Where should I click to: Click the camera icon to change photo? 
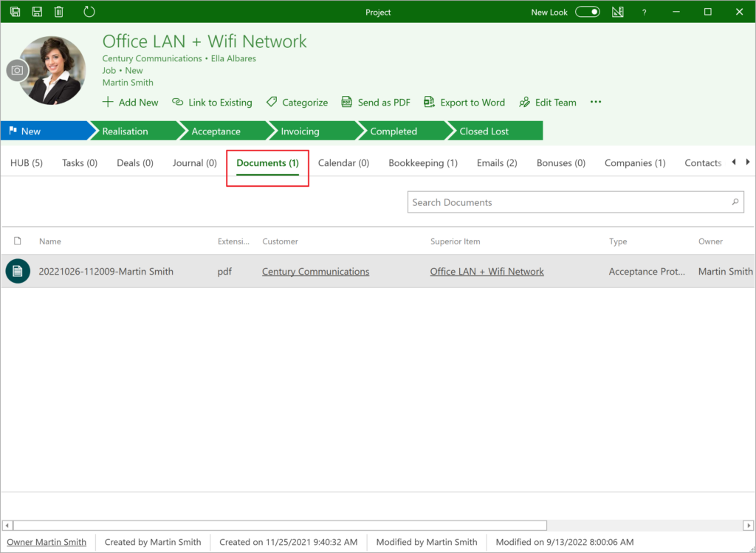[18, 70]
